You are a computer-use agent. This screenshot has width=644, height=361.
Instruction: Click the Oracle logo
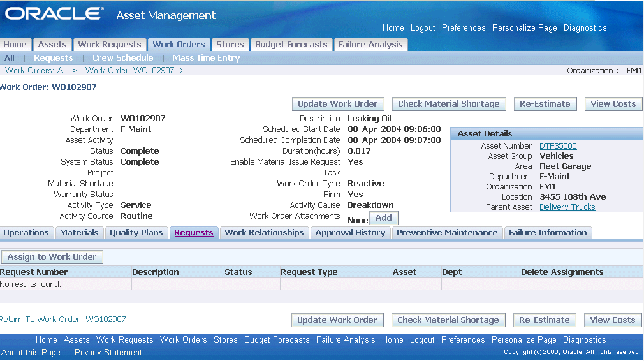coord(54,13)
